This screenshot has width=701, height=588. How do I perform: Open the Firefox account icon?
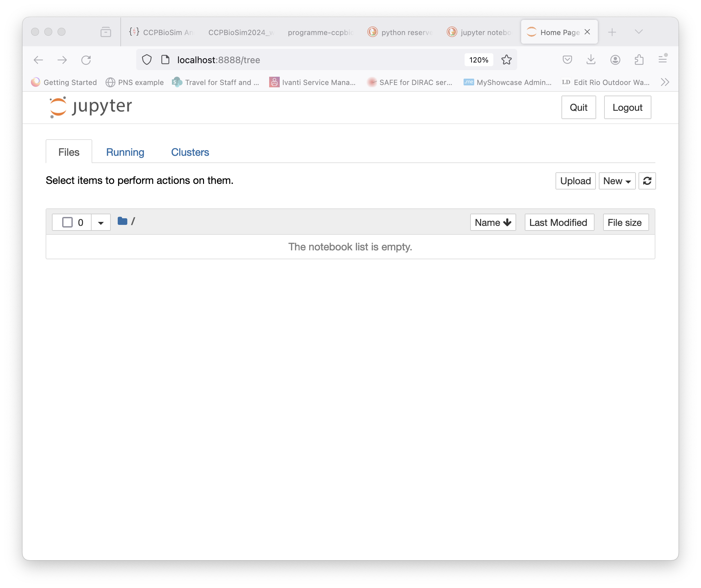[x=615, y=60]
